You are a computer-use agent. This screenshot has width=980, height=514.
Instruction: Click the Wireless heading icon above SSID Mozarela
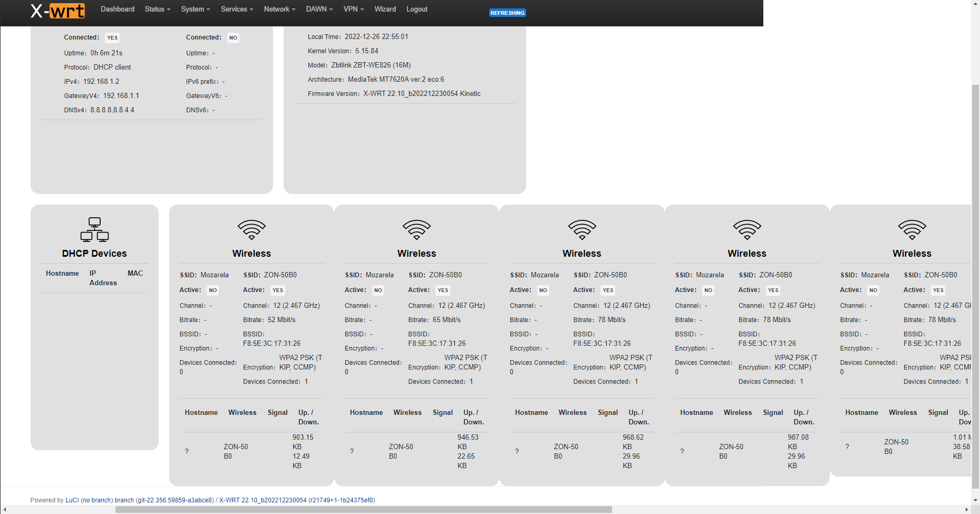tap(251, 229)
